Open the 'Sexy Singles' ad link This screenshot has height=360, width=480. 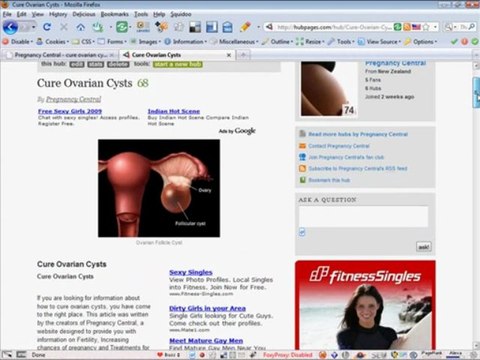coord(191,272)
